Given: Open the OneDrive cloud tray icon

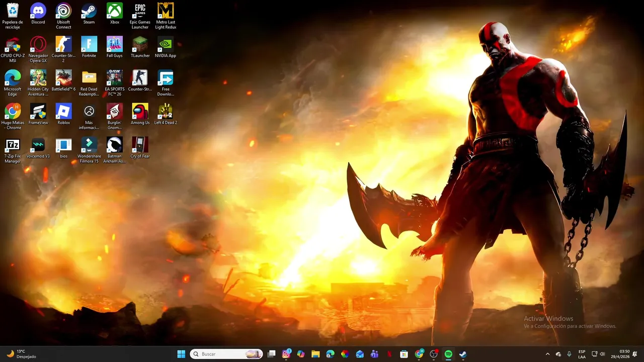Looking at the screenshot, I should [x=558, y=354].
